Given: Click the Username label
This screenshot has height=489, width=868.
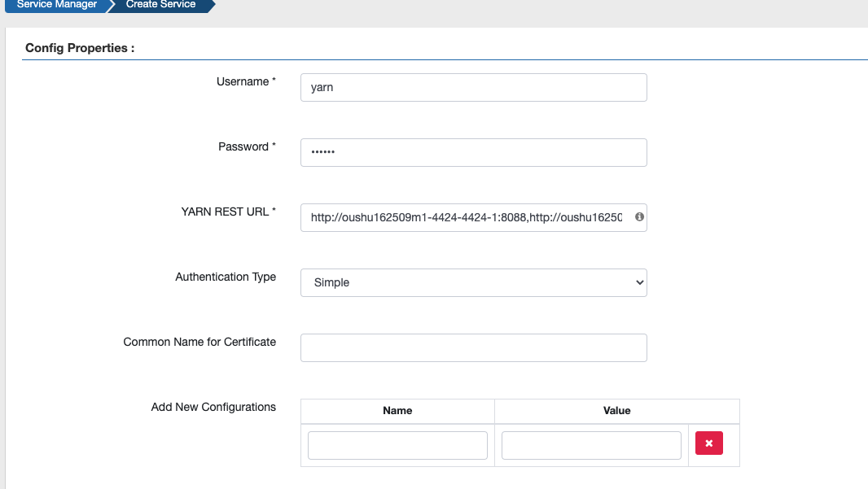Looking at the screenshot, I should pyautogui.click(x=246, y=82).
